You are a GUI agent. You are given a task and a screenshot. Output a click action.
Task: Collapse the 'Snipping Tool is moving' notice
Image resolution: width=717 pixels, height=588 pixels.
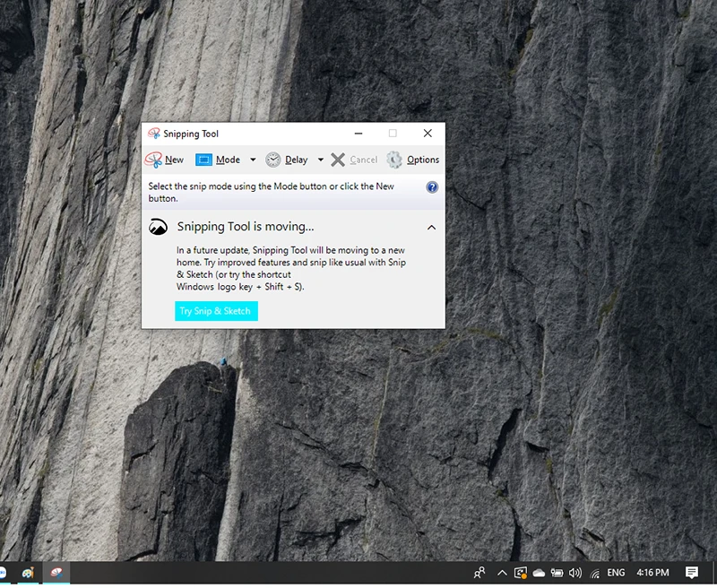431,228
